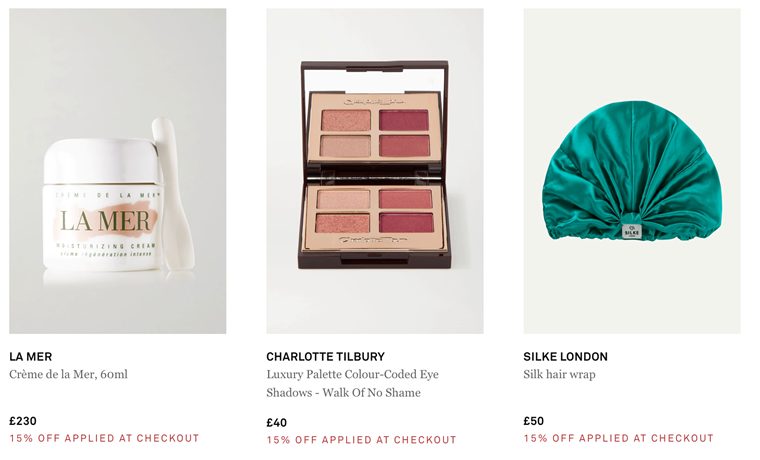Click the 15% off text under Silke London
Image resolution: width=760 pixels, height=460 pixels.
618,438
